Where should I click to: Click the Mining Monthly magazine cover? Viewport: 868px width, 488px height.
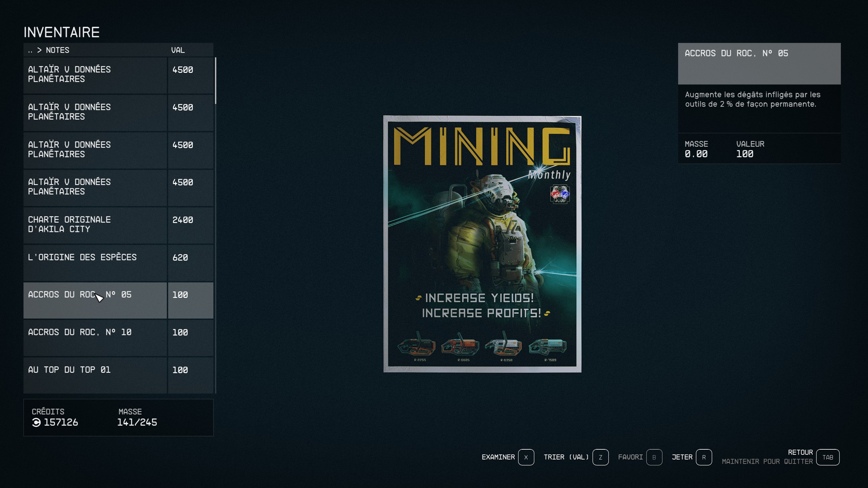(482, 244)
